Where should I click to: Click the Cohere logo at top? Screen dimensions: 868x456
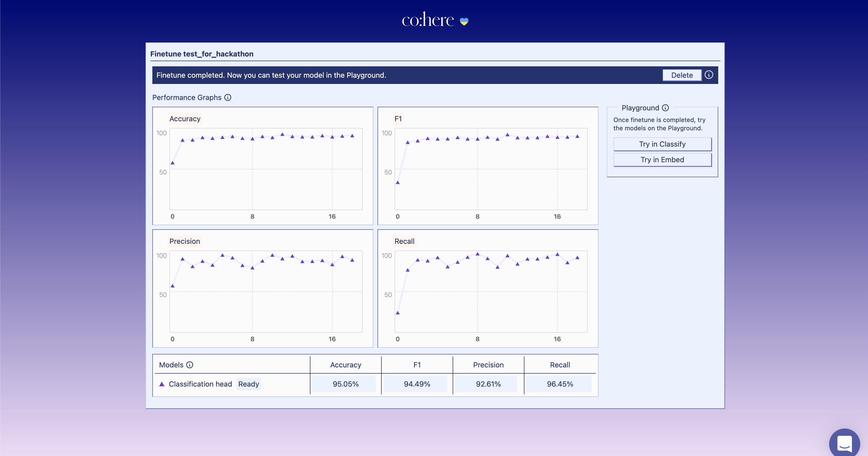pos(428,20)
